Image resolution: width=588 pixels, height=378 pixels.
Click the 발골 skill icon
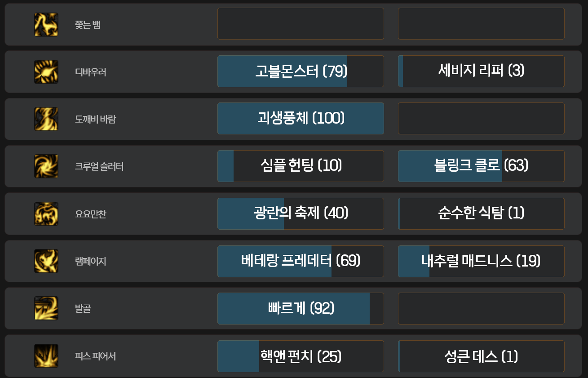point(46,308)
